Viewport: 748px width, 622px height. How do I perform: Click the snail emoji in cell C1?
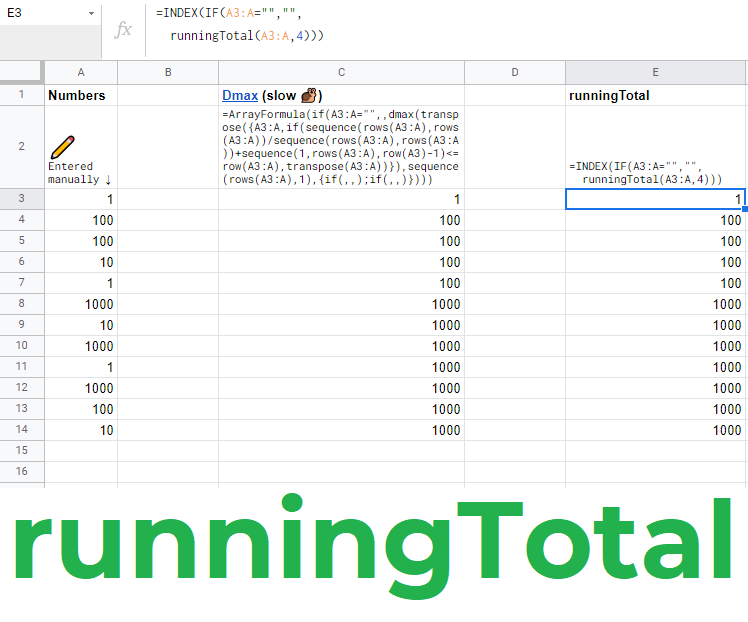coord(309,95)
